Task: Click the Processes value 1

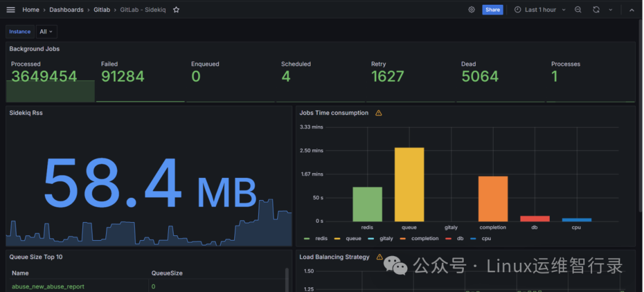Action: pyautogui.click(x=555, y=76)
